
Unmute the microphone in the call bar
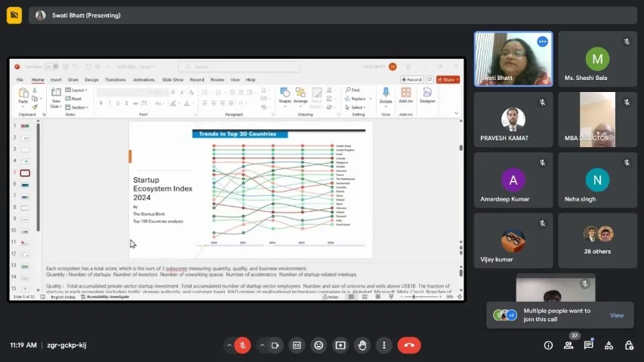pyautogui.click(x=242, y=345)
